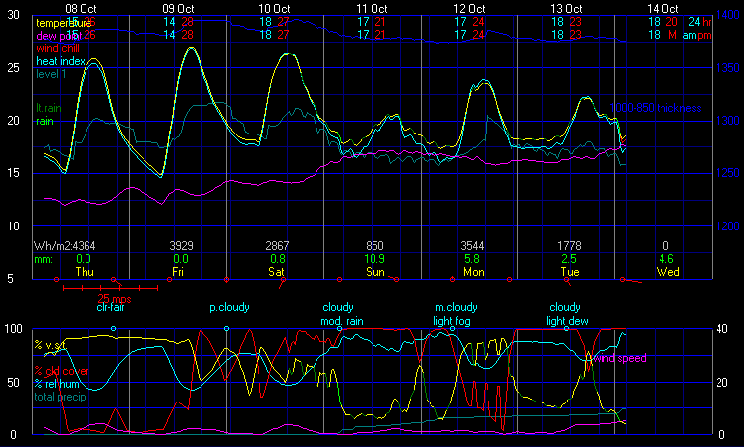The height and width of the screenshot is (447, 744).
Task: Select the teal "total precip" legend label
Action: 60,397
